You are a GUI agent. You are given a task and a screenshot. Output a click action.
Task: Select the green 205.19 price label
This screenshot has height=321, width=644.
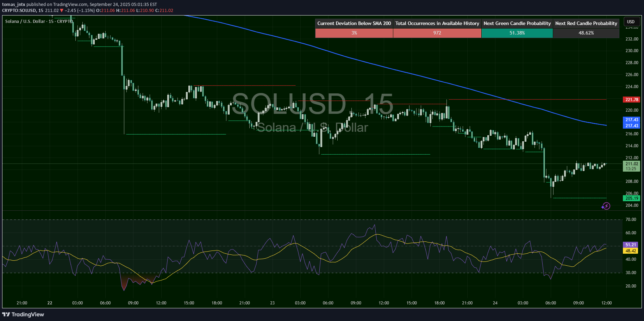[x=632, y=198]
